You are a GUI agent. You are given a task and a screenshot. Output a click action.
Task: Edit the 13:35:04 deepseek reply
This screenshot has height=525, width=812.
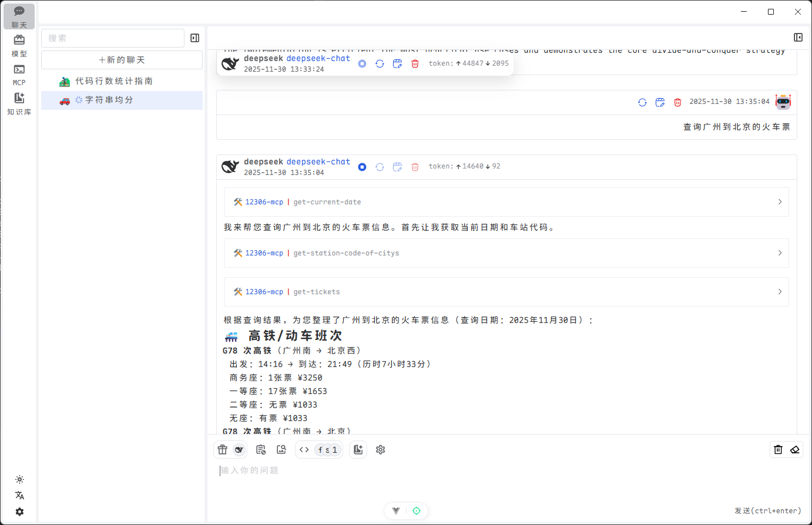(x=397, y=167)
